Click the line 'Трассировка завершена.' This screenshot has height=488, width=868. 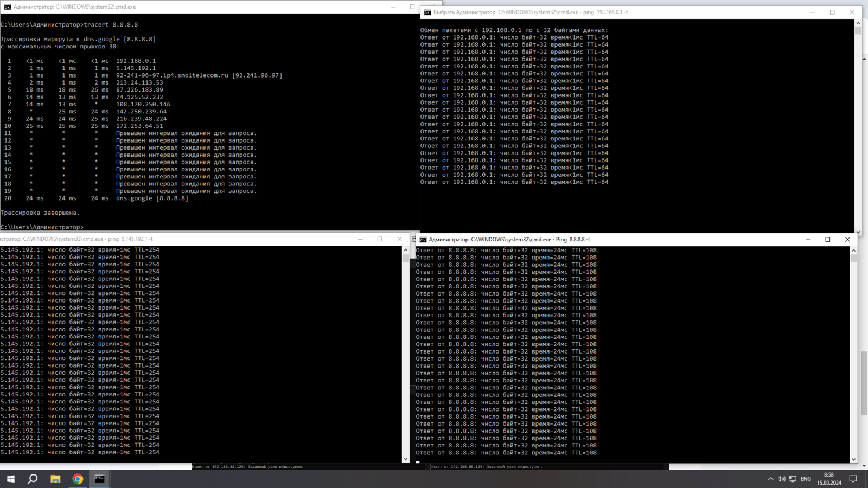[x=40, y=213]
